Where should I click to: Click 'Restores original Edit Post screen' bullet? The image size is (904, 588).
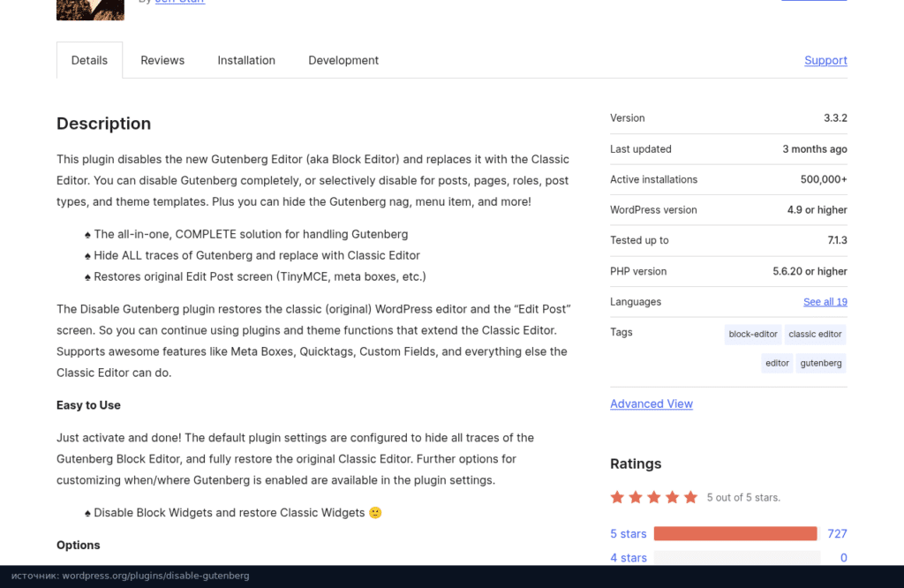click(255, 276)
